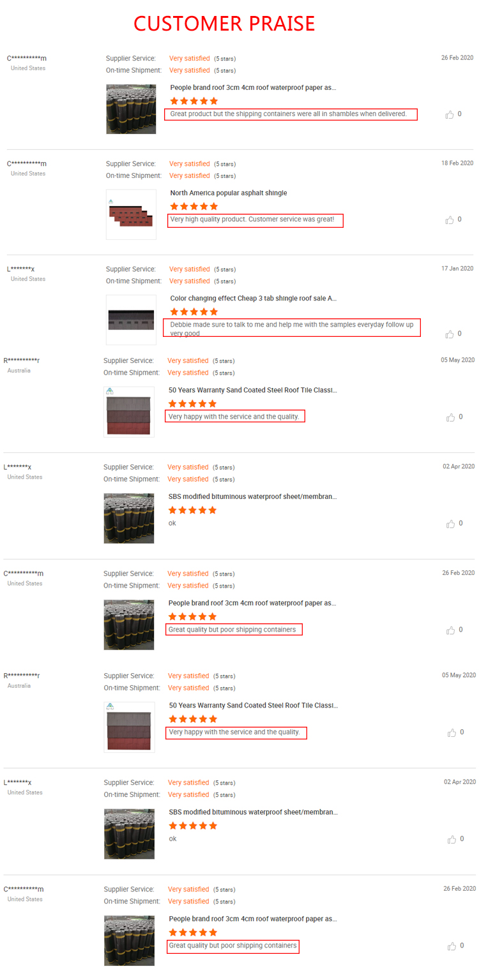Viewport: 479px width, 980px height.
Task: Open the red asphalt shingle product thumbnail
Action: point(131,214)
